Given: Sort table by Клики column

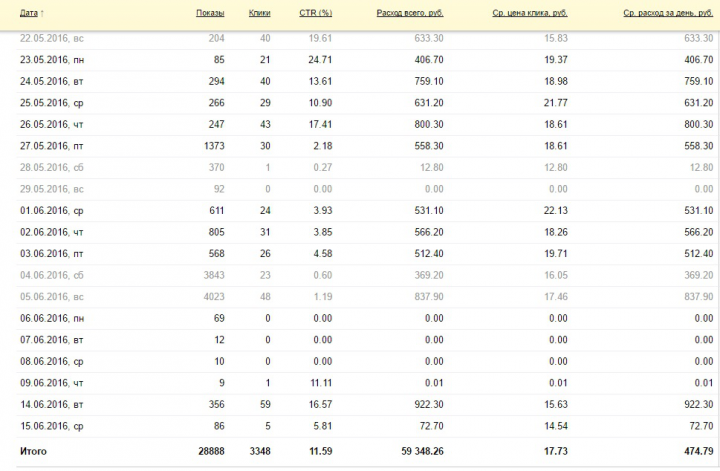Looking at the screenshot, I should pos(259,13).
